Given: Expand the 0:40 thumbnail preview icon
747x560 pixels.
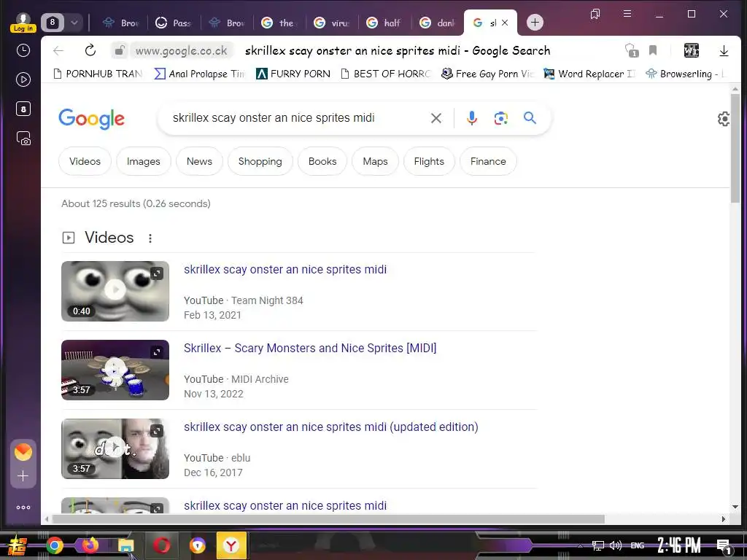Looking at the screenshot, I should coord(157,273).
